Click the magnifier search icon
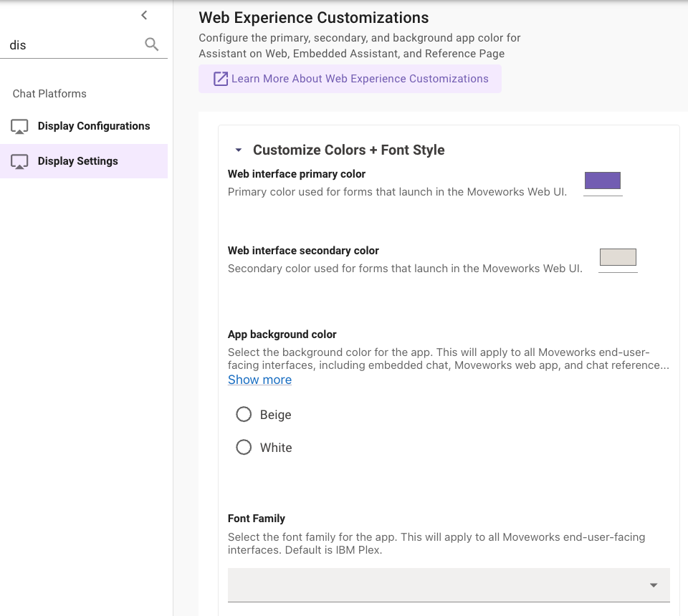The image size is (688, 616). tap(152, 44)
